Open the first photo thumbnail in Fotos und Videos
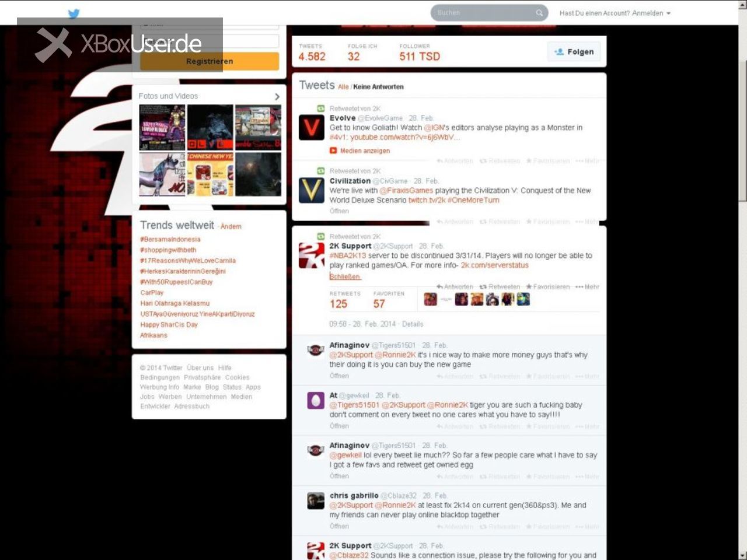Viewport: 747px width, 560px height. (162, 128)
